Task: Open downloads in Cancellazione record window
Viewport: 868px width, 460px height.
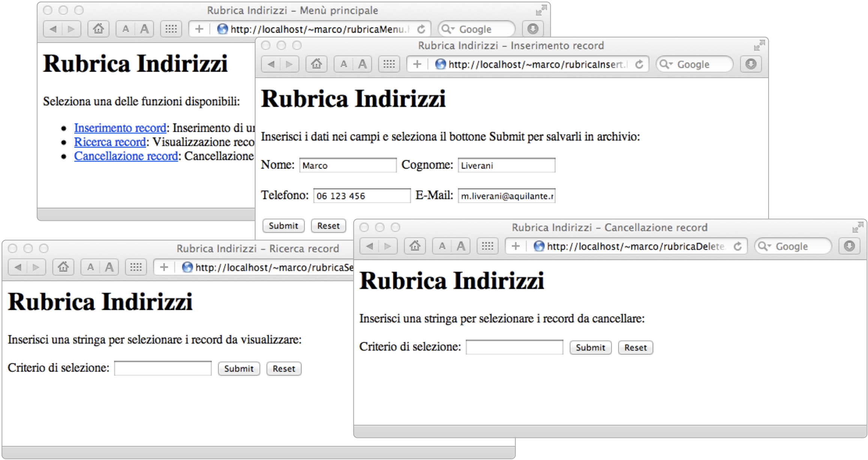Action: pos(849,246)
